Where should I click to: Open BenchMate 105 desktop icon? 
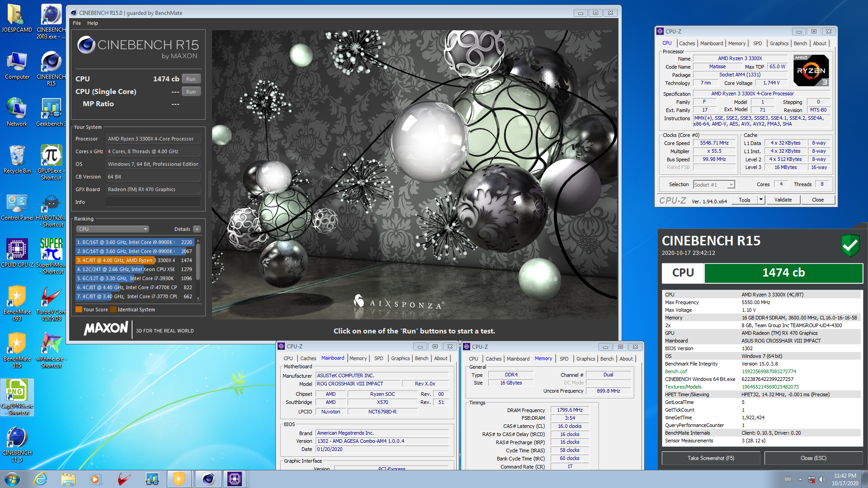tap(17, 350)
